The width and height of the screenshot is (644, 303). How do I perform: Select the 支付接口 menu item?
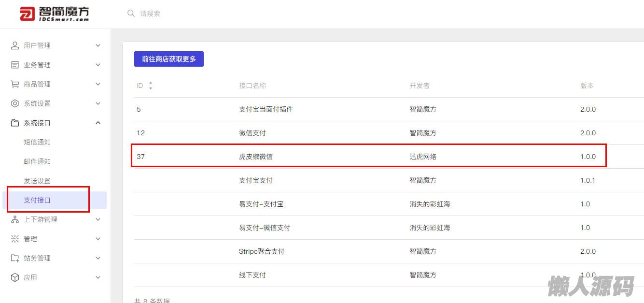point(37,200)
